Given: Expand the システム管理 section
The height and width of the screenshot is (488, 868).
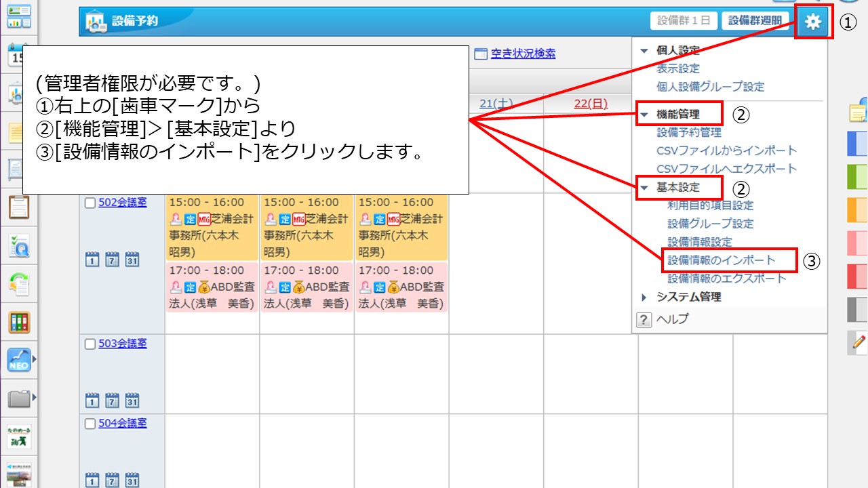Looking at the screenshot, I should point(644,297).
